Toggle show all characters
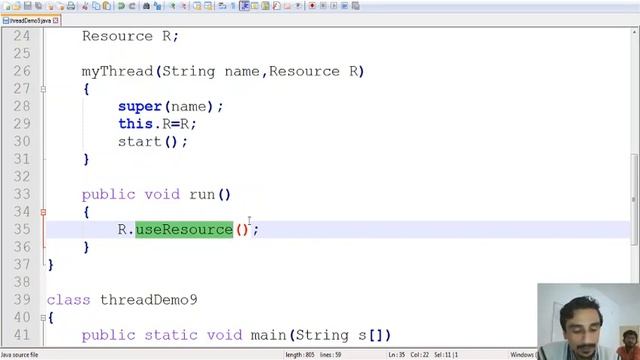This screenshot has height=360, width=640. click(233, 6)
